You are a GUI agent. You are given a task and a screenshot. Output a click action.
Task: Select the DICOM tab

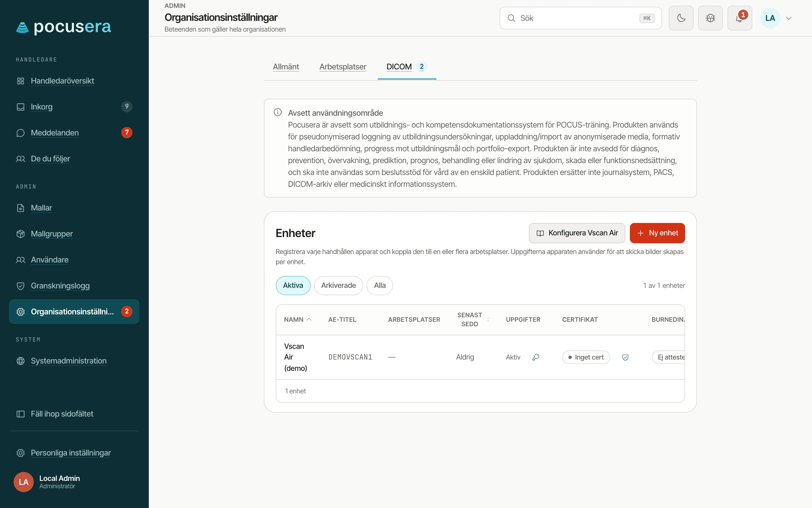[407, 67]
